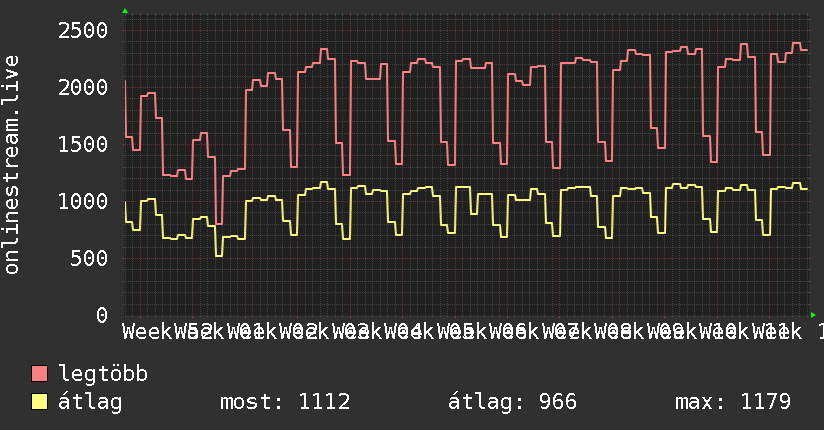
Task: Click the 1500 y-axis label
Action: pyautogui.click(x=83, y=145)
